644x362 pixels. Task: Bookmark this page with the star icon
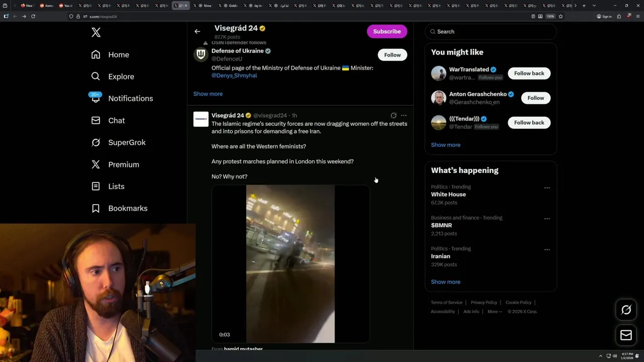(560, 17)
